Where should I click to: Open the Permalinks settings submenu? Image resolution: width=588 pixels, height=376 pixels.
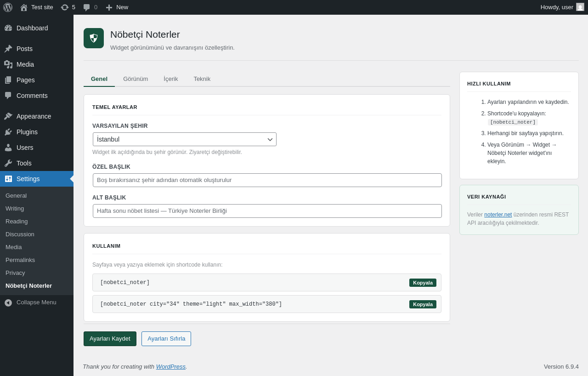pyautogui.click(x=20, y=260)
